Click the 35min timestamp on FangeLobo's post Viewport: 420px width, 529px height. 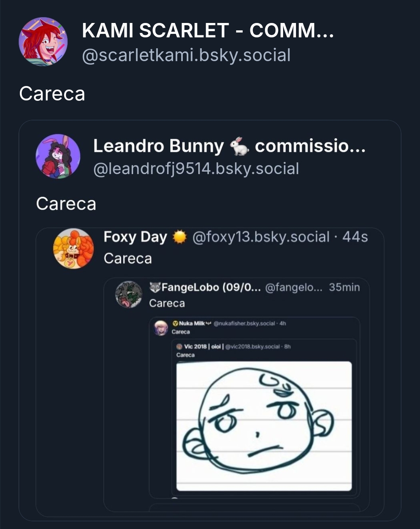344,287
